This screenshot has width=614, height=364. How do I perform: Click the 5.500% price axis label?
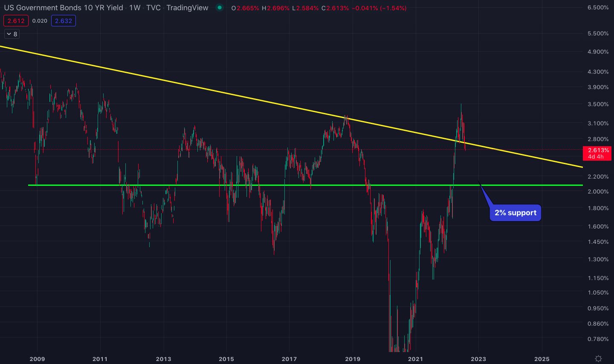point(598,33)
